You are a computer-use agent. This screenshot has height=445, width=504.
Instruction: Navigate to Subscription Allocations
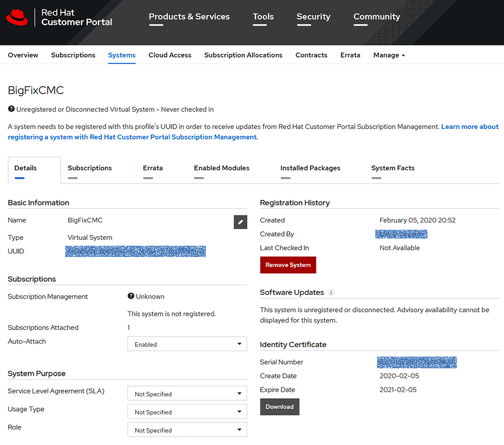coord(243,55)
